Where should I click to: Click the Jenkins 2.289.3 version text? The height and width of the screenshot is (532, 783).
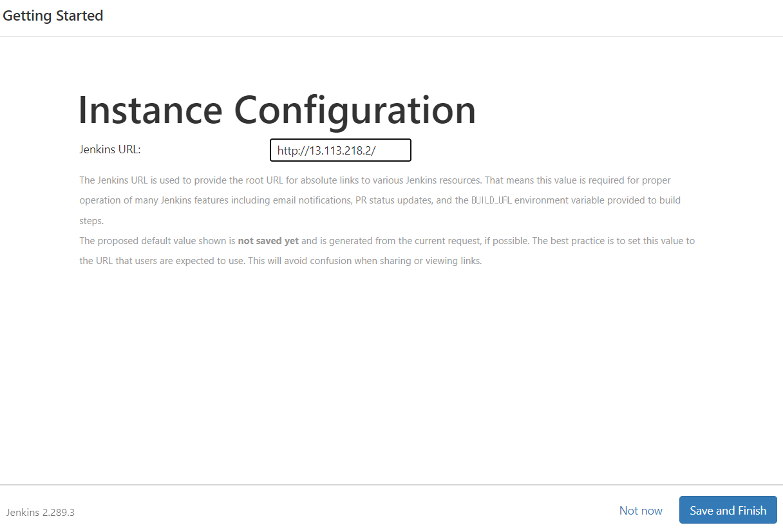pos(41,513)
